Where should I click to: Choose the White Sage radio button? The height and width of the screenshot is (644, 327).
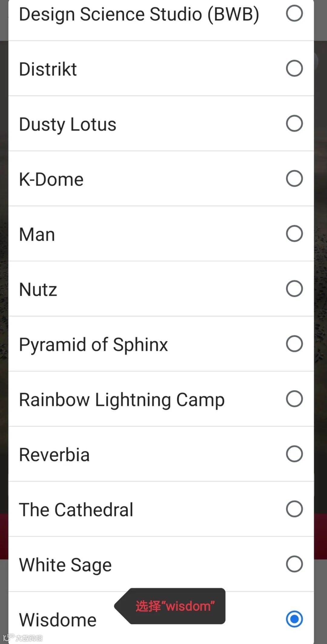coord(294,564)
